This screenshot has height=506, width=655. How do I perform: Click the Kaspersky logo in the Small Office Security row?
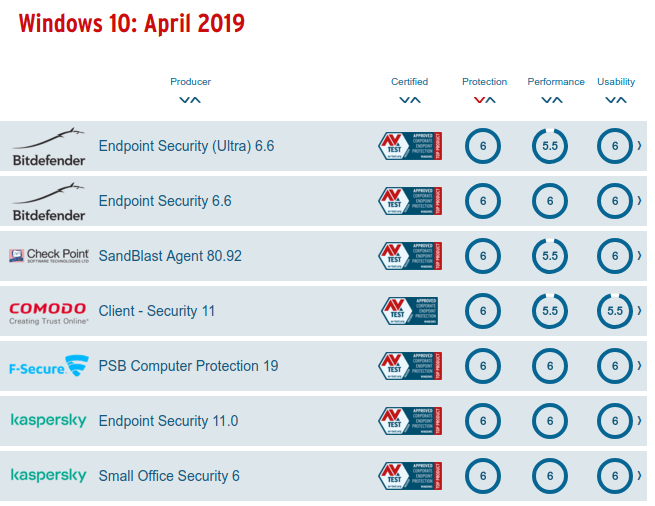point(48,475)
